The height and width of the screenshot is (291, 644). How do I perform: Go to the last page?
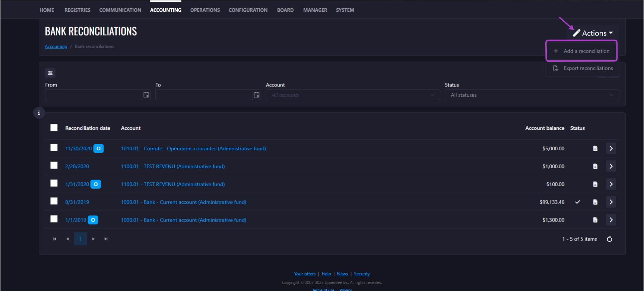(x=106, y=239)
